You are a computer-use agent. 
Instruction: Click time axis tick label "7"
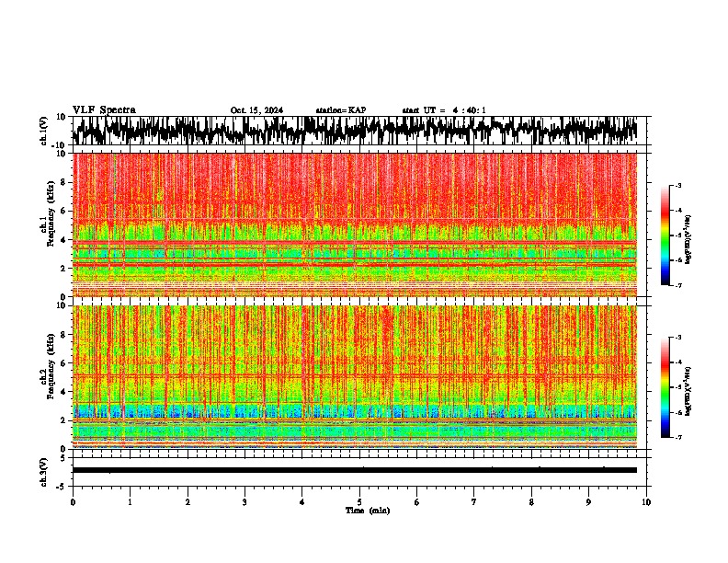[474, 502]
